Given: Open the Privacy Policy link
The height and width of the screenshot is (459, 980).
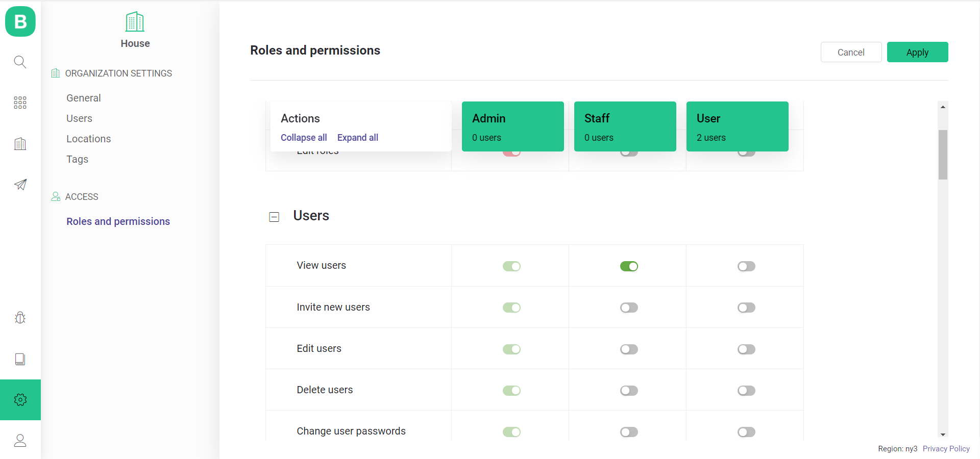Looking at the screenshot, I should click(946, 449).
